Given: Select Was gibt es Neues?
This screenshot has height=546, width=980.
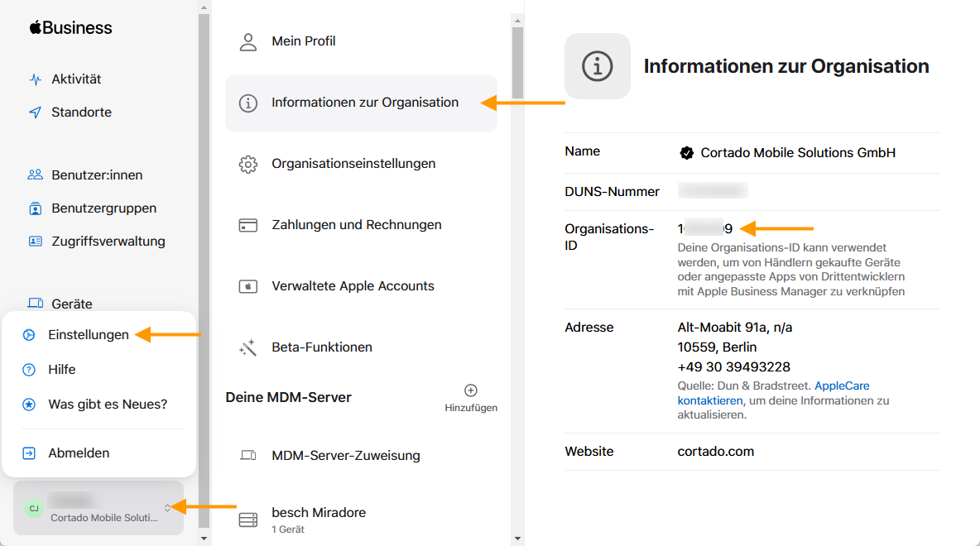Looking at the screenshot, I should (x=108, y=405).
